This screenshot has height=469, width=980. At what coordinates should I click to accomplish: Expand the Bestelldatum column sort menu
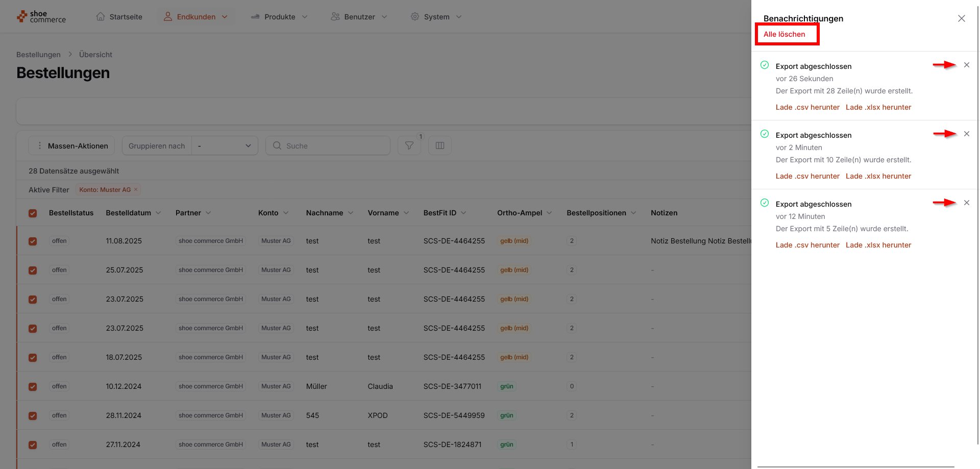158,213
